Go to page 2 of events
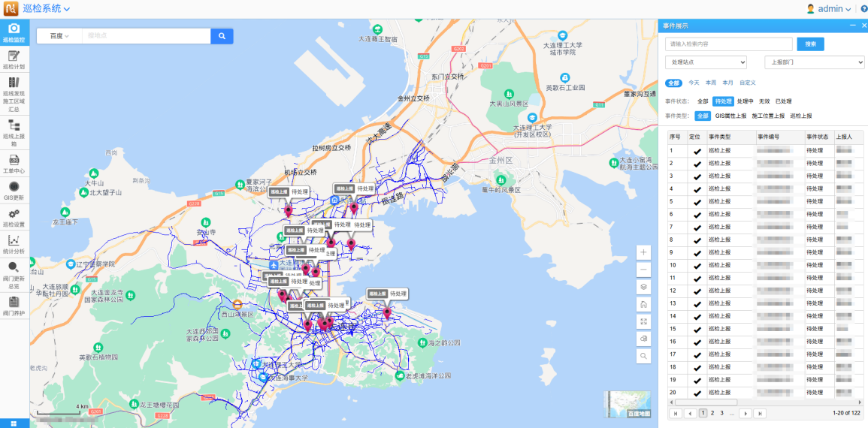 click(712, 413)
